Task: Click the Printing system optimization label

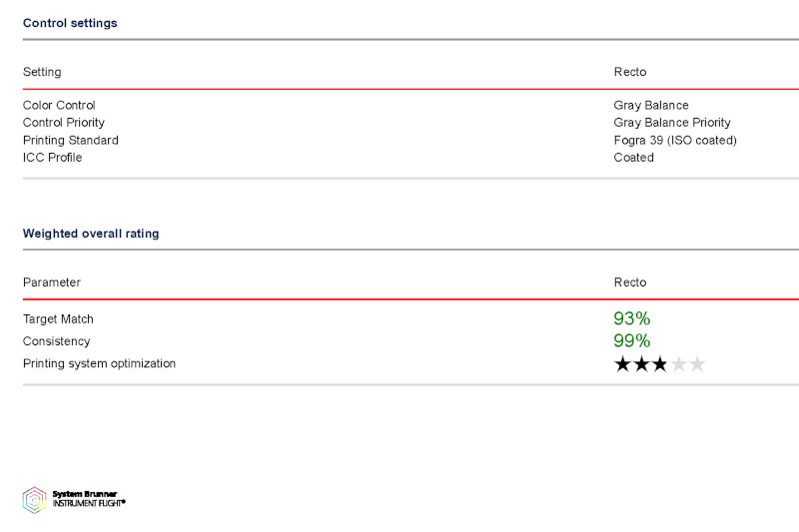Action: (x=99, y=364)
